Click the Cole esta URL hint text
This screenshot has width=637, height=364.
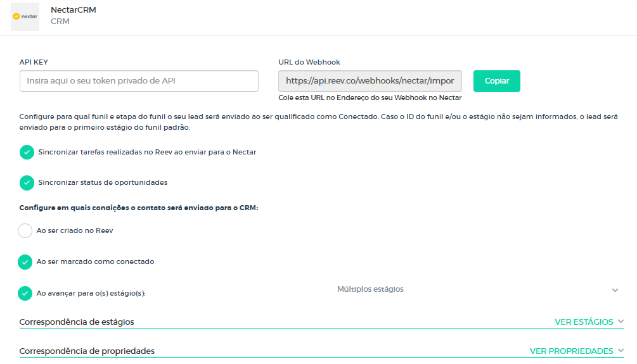(x=370, y=97)
